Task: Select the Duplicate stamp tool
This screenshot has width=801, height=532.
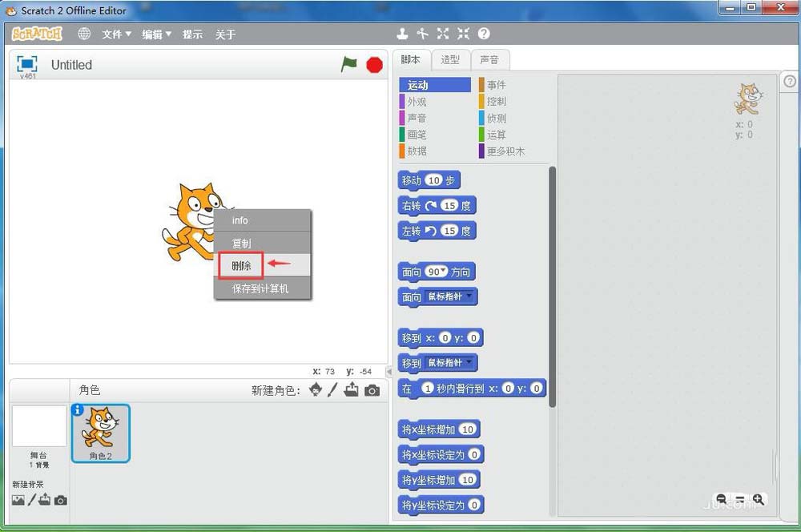Action: tap(403, 34)
